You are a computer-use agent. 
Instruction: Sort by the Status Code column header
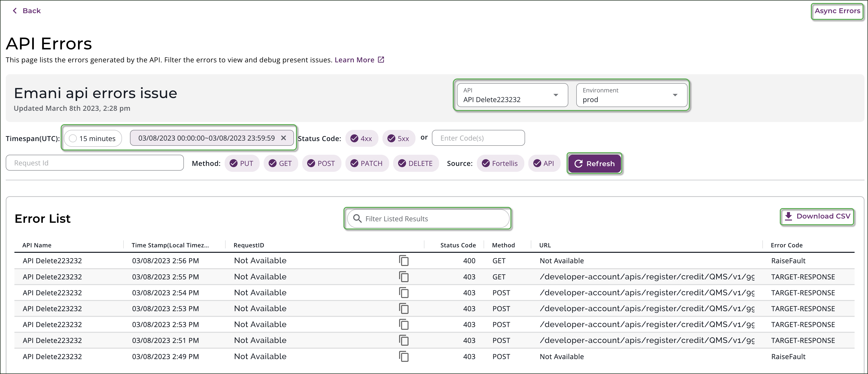[x=458, y=245]
